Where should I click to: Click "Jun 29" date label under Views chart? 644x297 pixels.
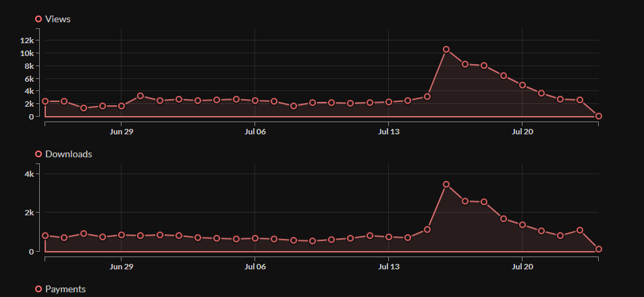click(x=122, y=132)
